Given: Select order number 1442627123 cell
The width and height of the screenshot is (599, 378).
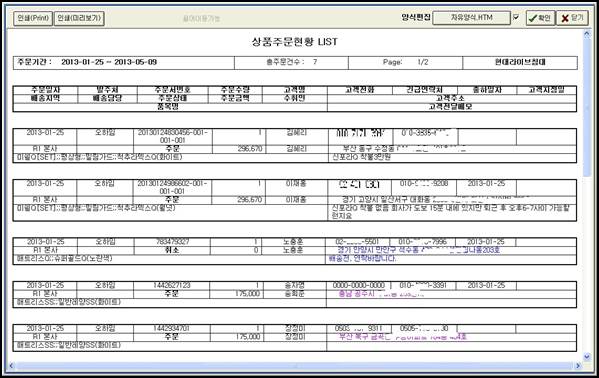Looking at the screenshot, I should [172, 285].
